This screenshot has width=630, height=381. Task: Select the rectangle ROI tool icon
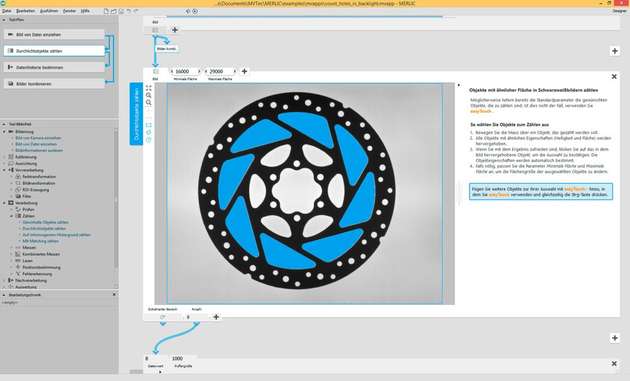(x=149, y=125)
